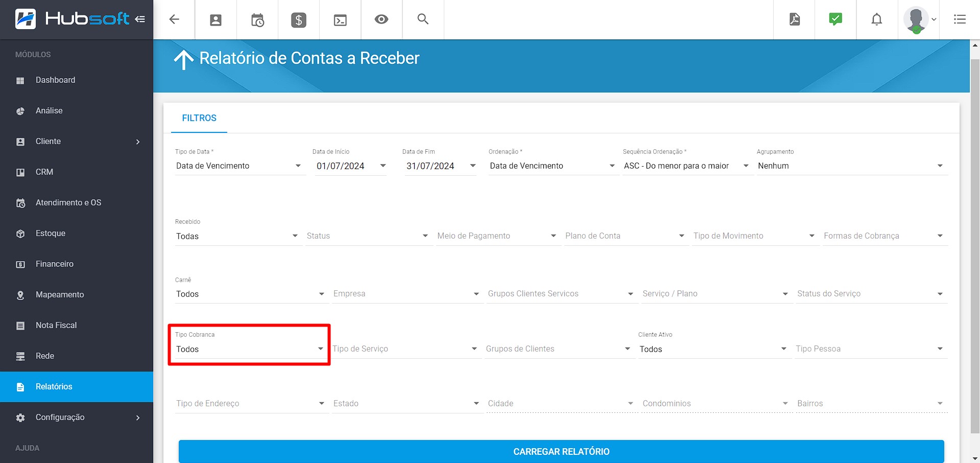The height and width of the screenshot is (463, 980).
Task: Open the Recebido dropdown
Action: click(x=238, y=236)
